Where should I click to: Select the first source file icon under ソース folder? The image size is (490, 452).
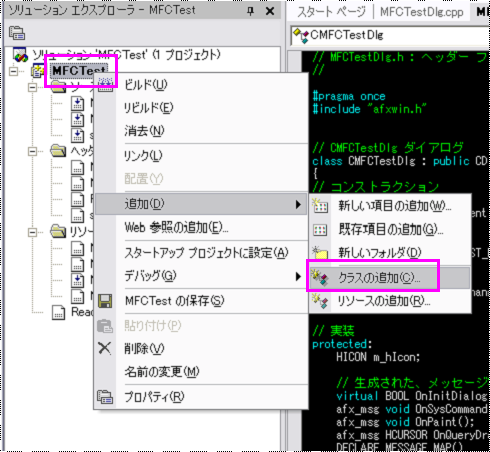pos(77,104)
